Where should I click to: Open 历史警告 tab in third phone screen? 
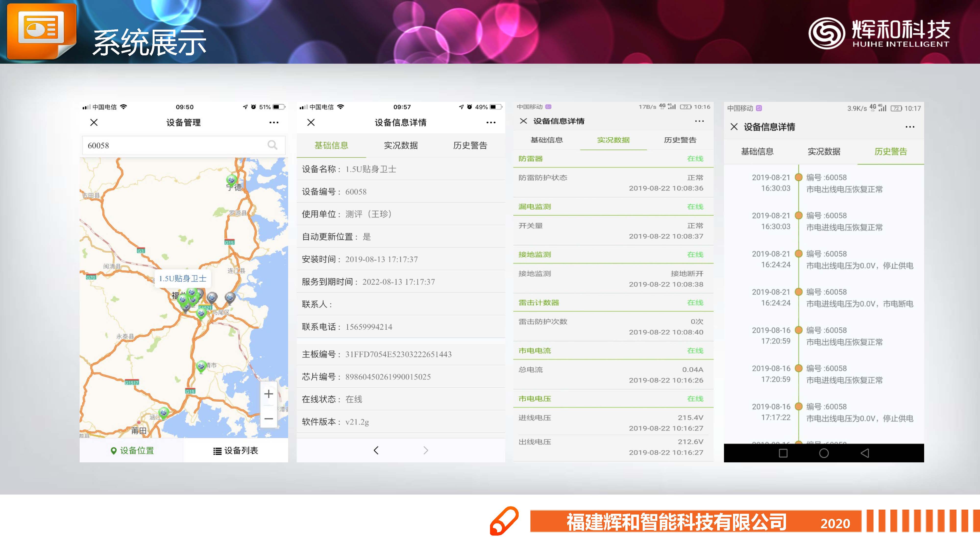(x=680, y=140)
